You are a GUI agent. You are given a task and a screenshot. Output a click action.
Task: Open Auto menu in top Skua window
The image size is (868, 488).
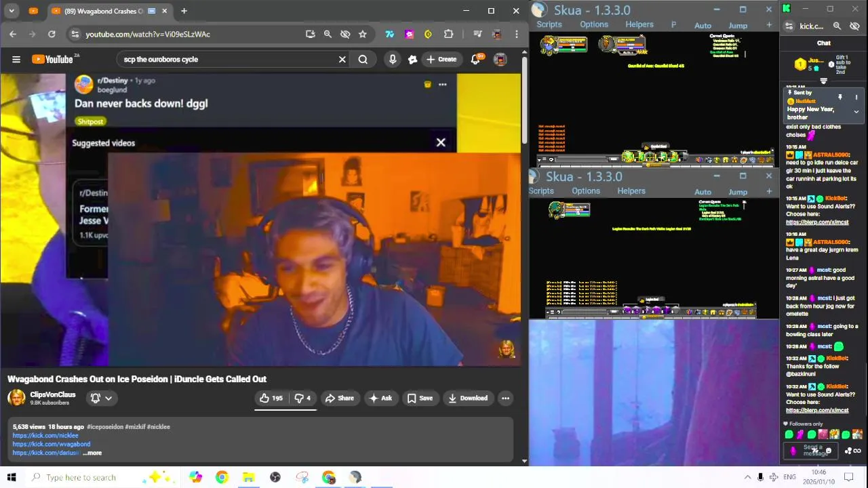[x=703, y=26]
